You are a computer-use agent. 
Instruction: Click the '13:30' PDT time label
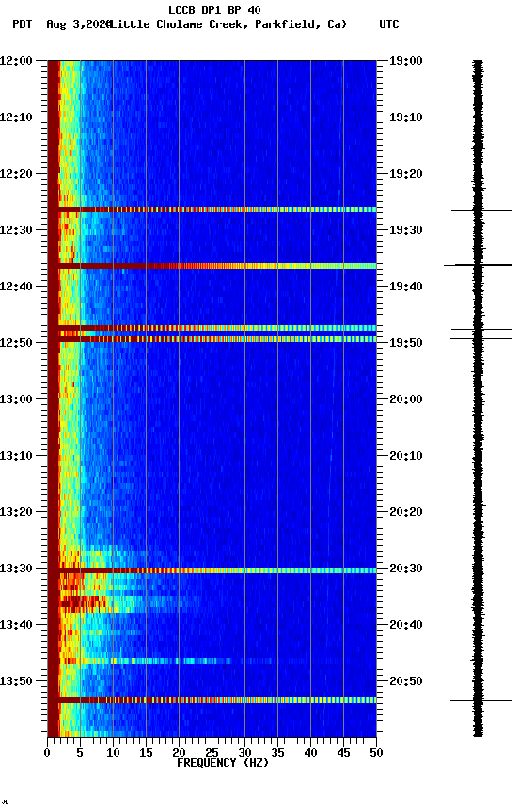16,569
